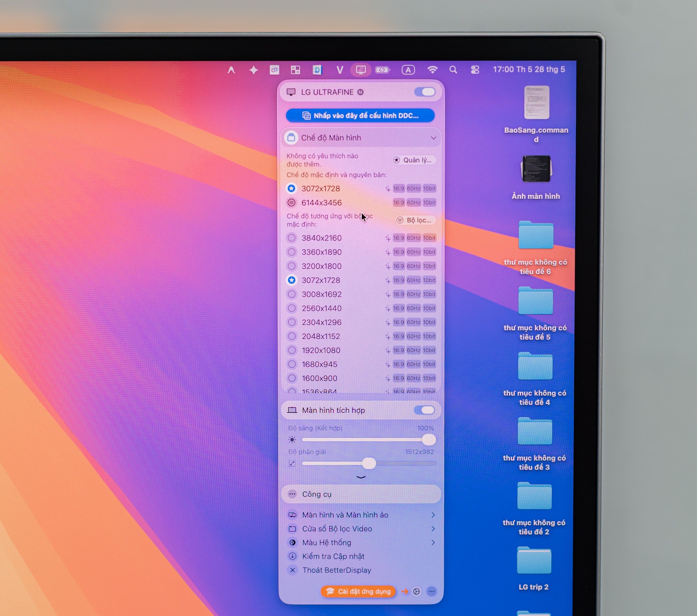This screenshot has width=697, height=616.
Task: Click the chevron below the resolution slider
Action: [361, 477]
